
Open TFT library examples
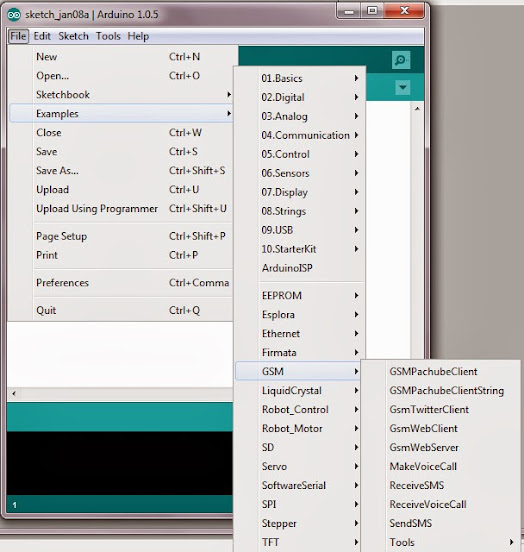[x=299, y=542]
